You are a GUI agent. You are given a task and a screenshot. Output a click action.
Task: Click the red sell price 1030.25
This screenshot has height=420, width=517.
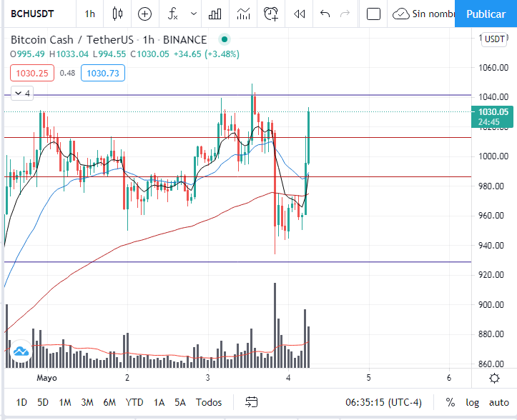coord(32,73)
